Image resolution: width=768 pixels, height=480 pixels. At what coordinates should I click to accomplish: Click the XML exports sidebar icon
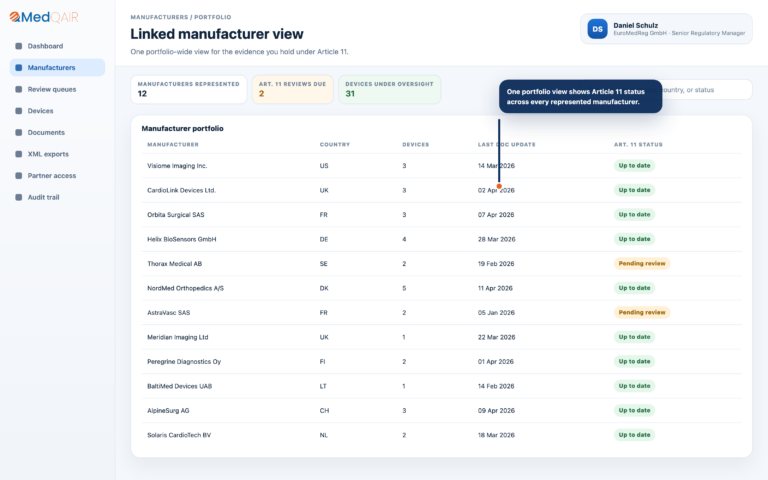pos(19,154)
